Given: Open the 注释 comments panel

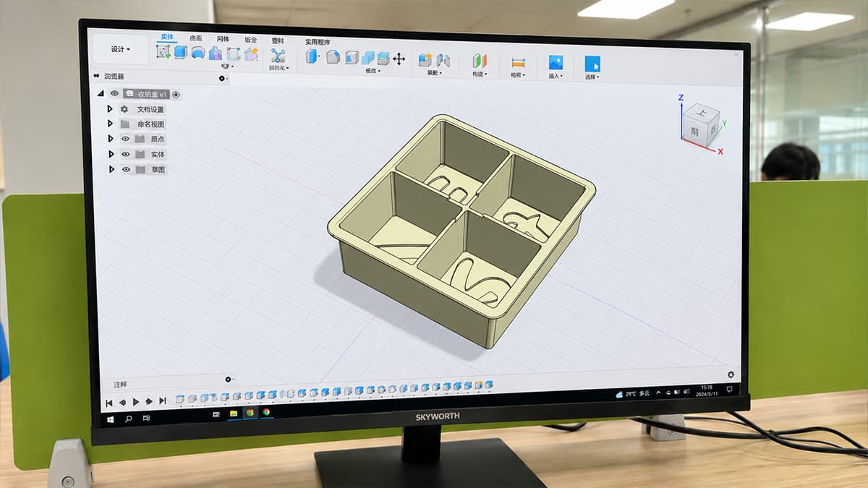Looking at the screenshot, I should [119, 384].
